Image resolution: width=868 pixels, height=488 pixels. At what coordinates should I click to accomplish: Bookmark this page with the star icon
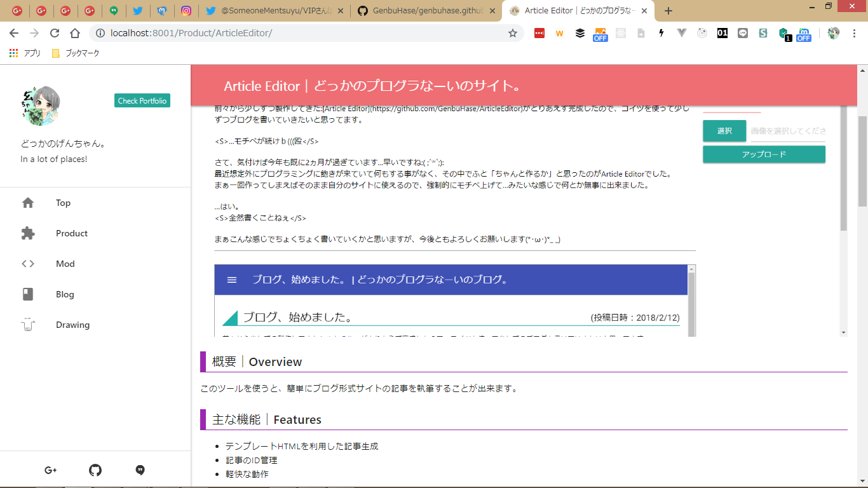[512, 33]
